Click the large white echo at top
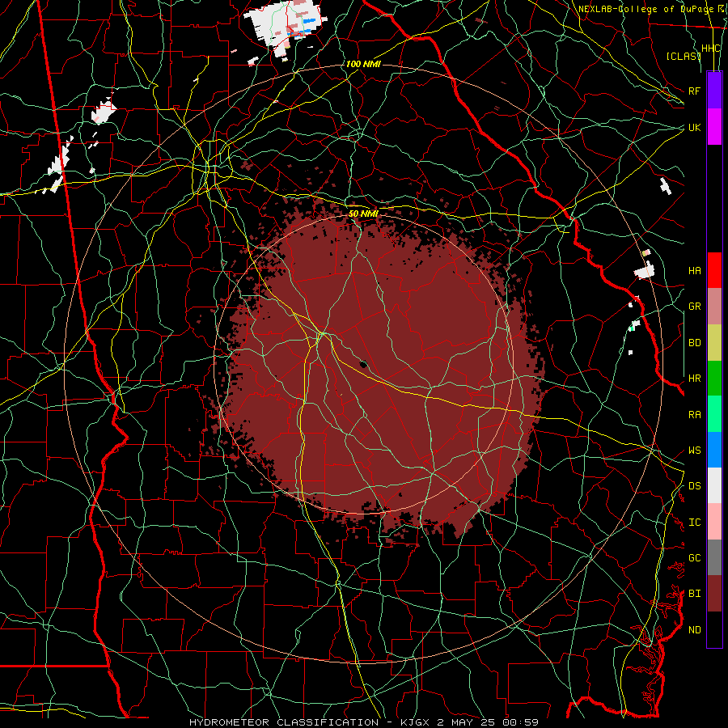Viewport: 728px width, 728px height. [284, 27]
